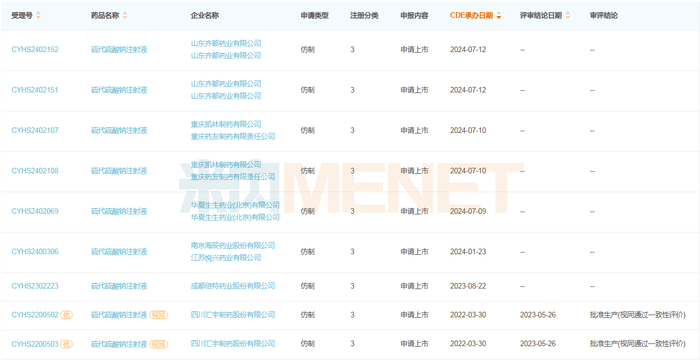Image resolution: width=700 pixels, height=360 pixels.
Task: Open acceptance number CYHS2200503
Action: 35,344
